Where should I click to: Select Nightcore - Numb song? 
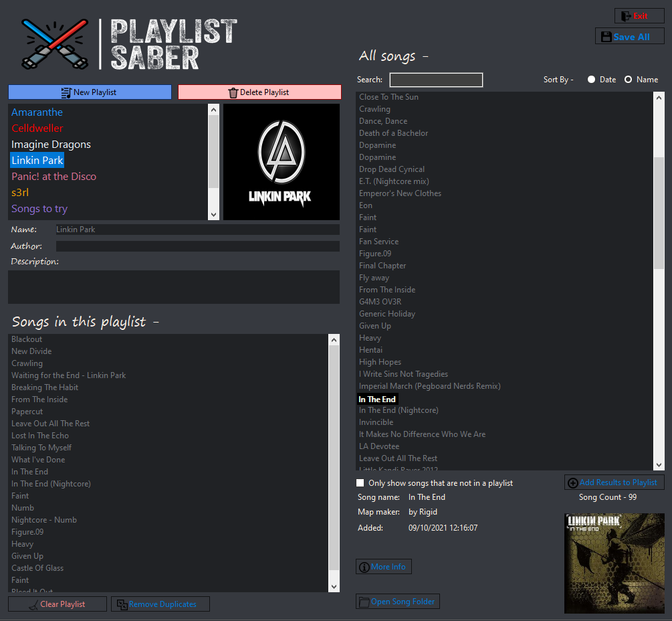coord(44,520)
